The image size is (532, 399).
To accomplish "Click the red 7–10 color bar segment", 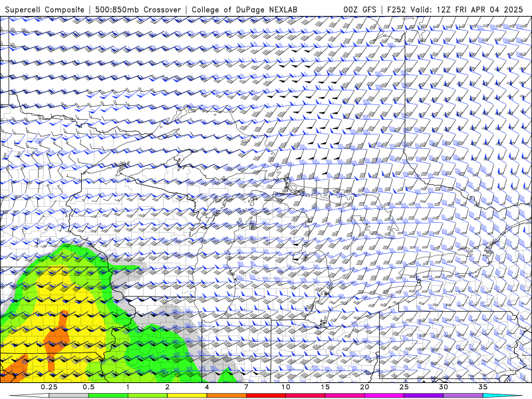I will [265, 396].
